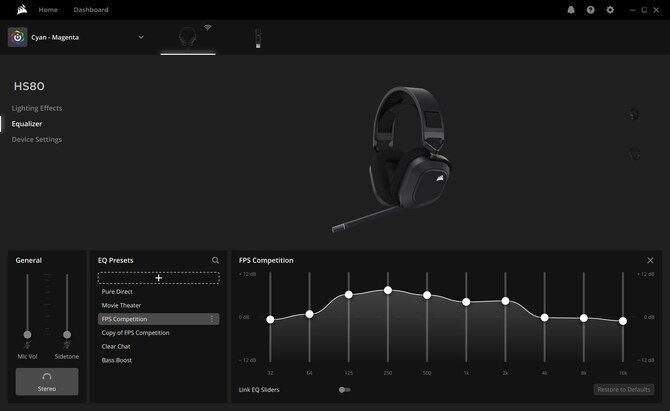
Task: Click the 16k EQ slider handle
Action: click(623, 321)
